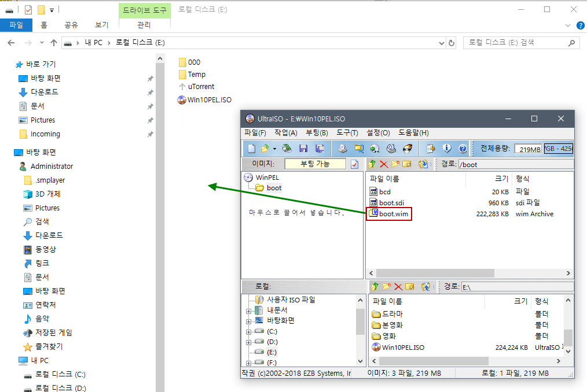Click the Up folder icon in the image pane toolbar
This screenshot has width=587, height=392.
[372, 164]
